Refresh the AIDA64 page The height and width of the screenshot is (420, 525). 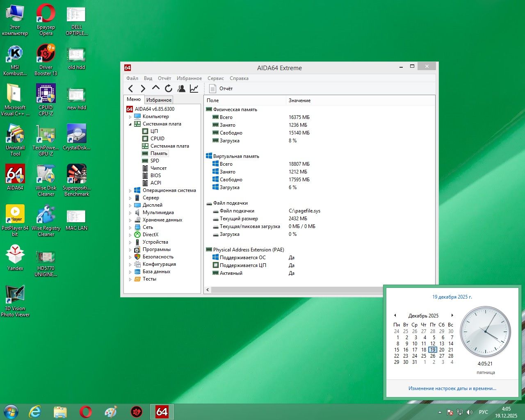tap(168, 88)
